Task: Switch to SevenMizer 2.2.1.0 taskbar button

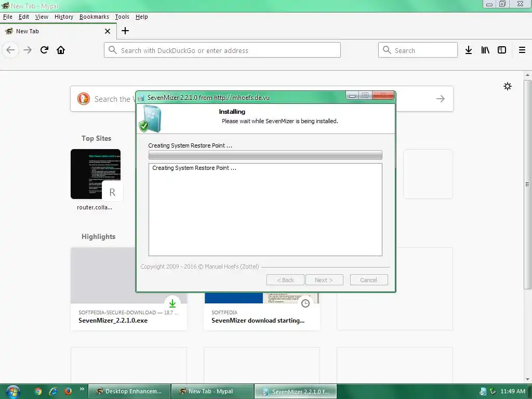Action: coord(296,392)
